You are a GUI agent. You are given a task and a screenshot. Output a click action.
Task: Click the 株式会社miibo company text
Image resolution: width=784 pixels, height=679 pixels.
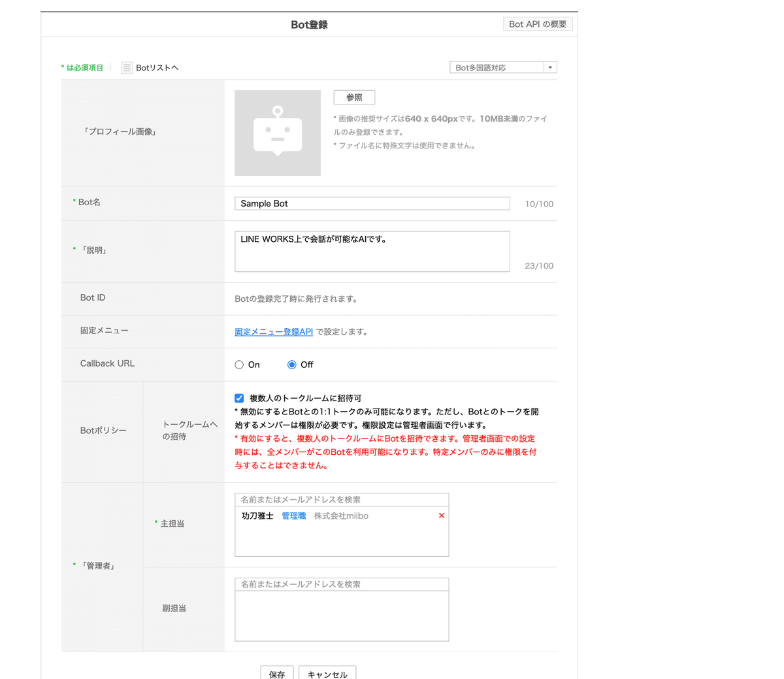(341, 516)
